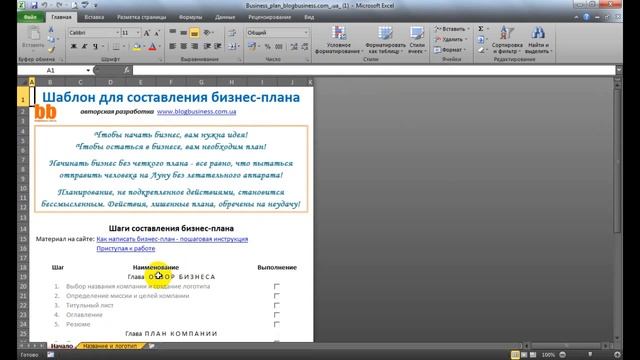Tick checkbox for 'Определение миссии' step
The height and width of the screenshot is (360, 640).
(277, 296)
